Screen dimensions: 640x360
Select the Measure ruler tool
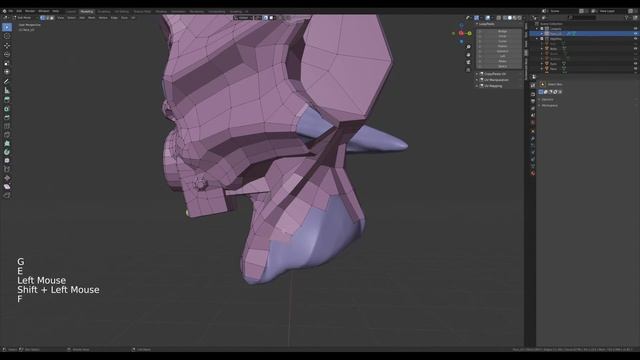click(x=7, y=90)
